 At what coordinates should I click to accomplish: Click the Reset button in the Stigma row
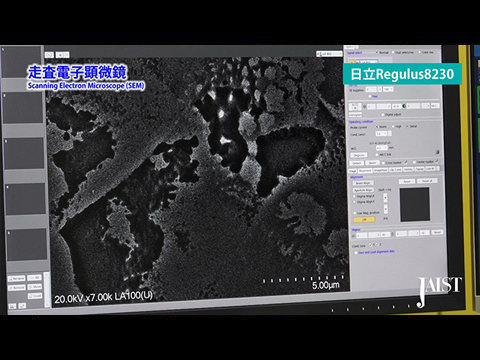click(437, 232)
